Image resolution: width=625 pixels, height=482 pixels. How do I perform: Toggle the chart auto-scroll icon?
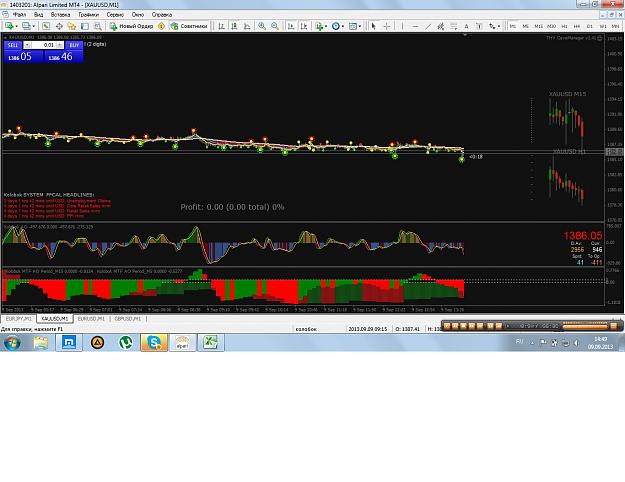point(291,26)
